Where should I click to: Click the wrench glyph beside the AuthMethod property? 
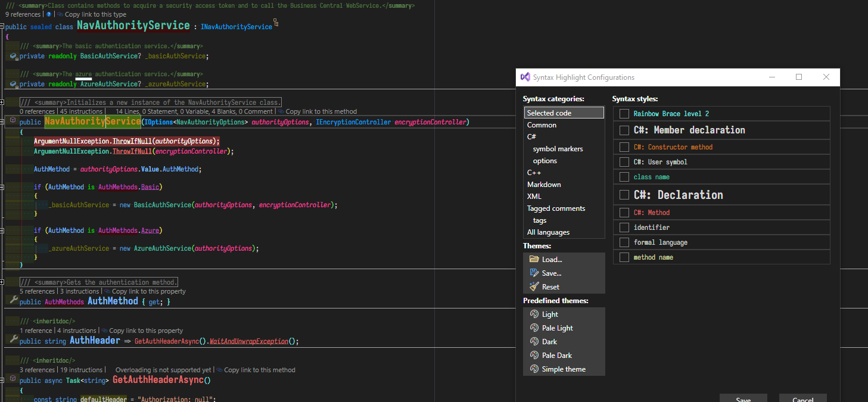pyautogui.click(x=13, y=301)
